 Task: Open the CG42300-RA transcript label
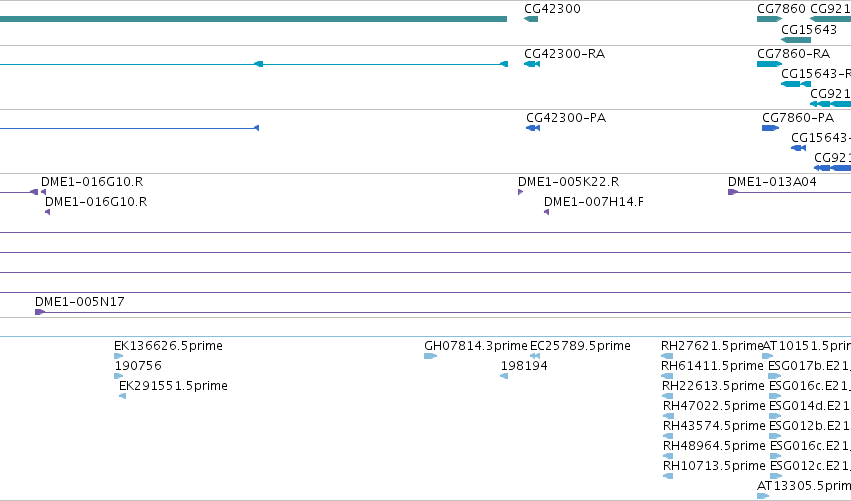[564, 54]
